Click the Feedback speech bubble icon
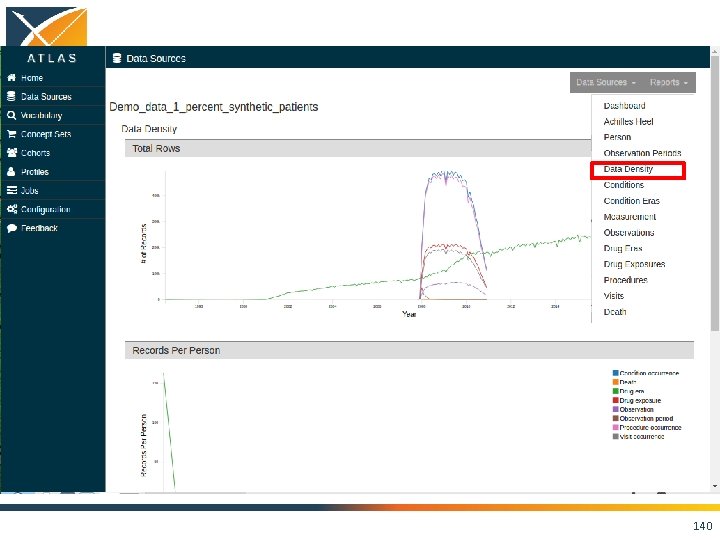The image size is (720, 540). coord(12,228)
